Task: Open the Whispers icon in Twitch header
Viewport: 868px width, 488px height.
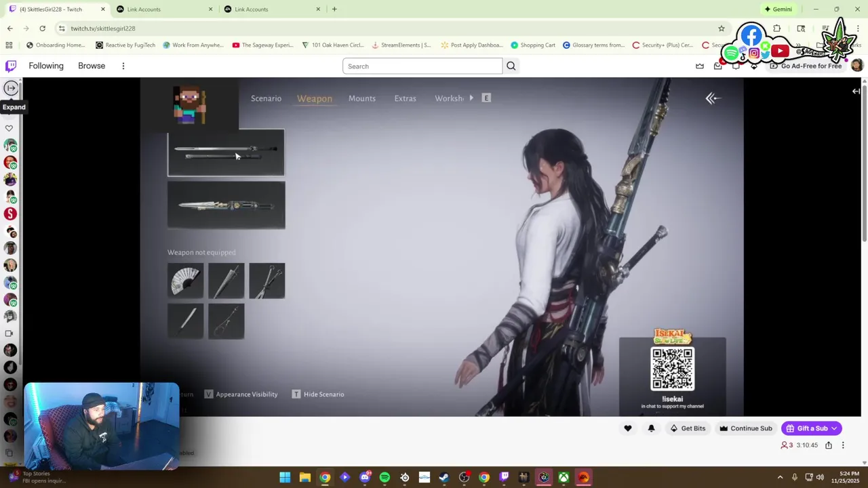Action: (736, 66)
